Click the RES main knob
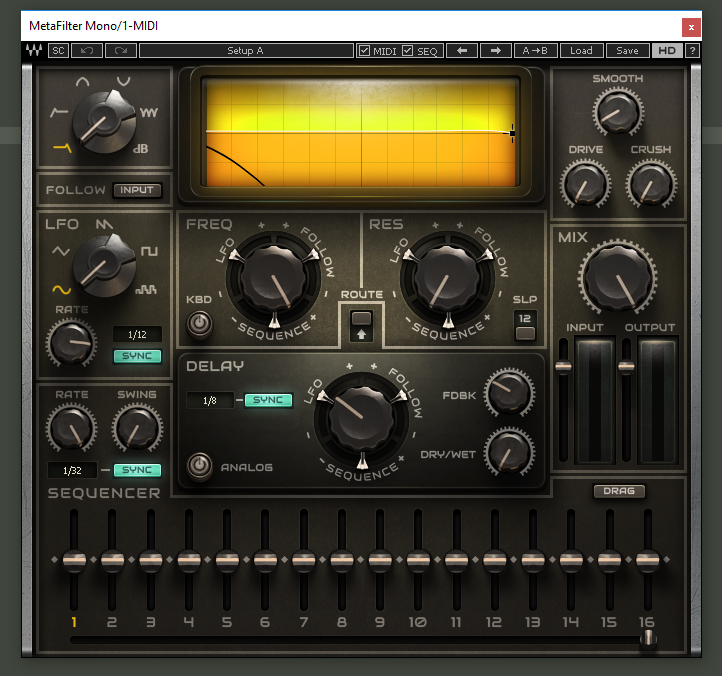The width and height of the screenshot is (722, 676). tap(447, 278)
